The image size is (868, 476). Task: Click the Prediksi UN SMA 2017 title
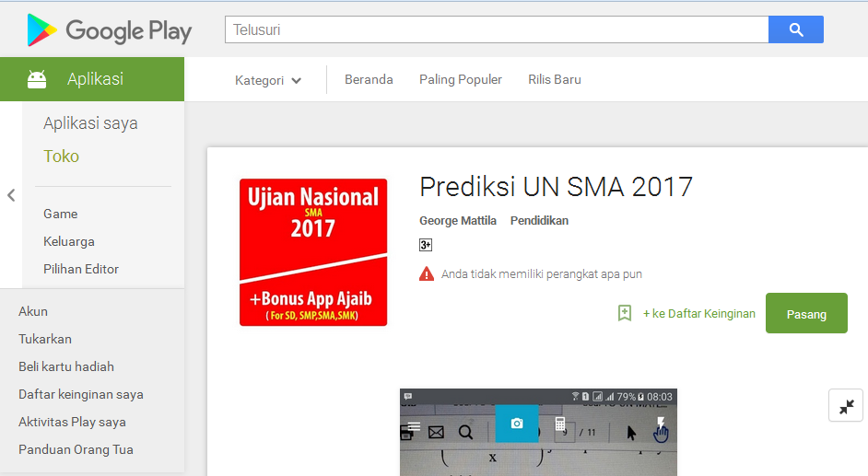[556, 187]
